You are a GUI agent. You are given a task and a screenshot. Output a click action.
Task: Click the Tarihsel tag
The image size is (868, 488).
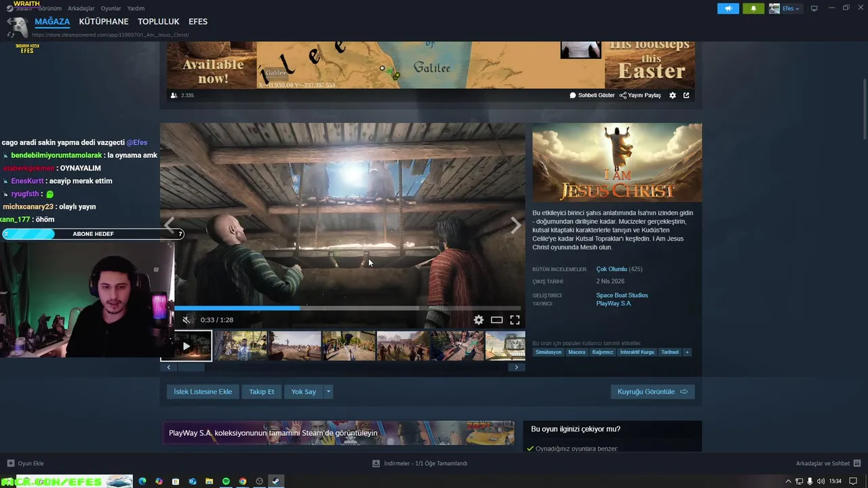[x=670, y=352]
